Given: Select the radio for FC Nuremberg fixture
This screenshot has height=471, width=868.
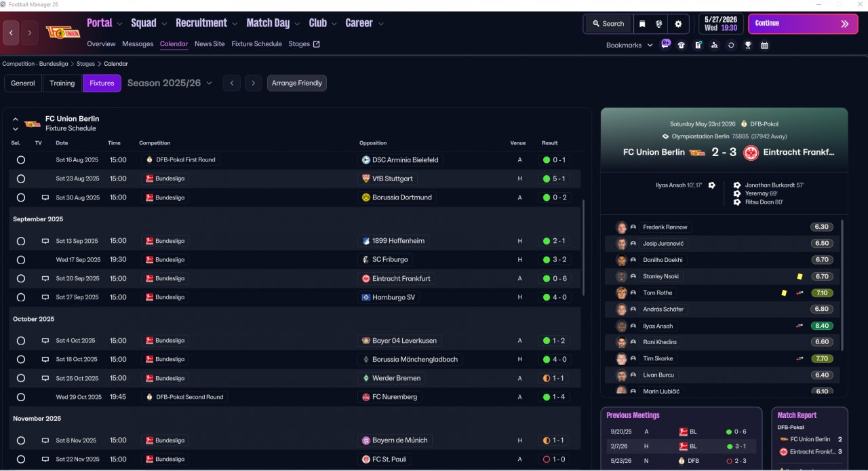Looking at the screenshot, I should [21, 397].
